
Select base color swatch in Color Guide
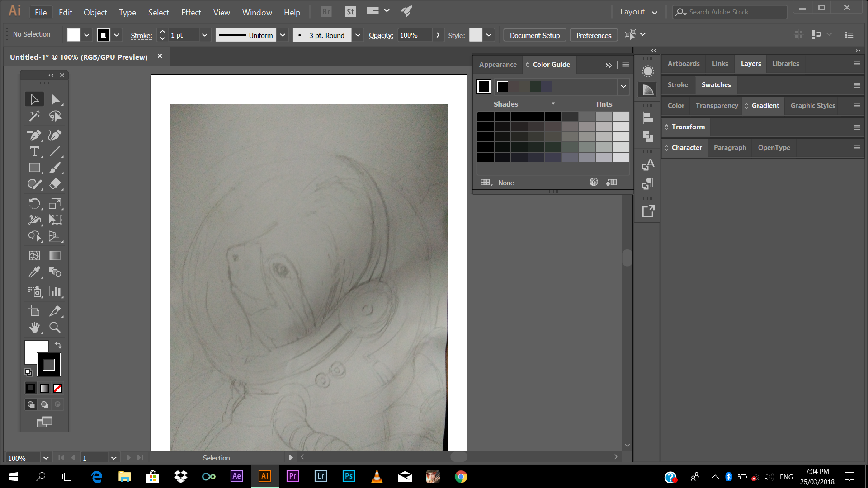click(x=484, y=86)
